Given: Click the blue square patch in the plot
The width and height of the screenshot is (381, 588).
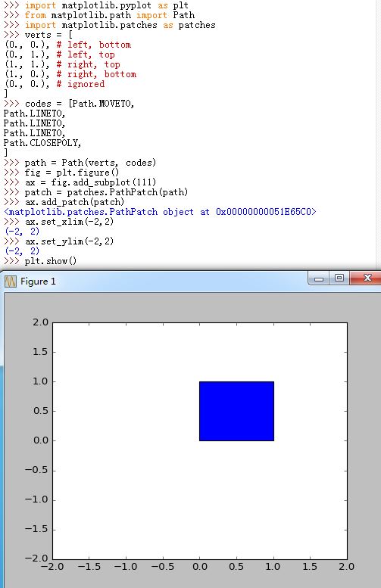Looking at the screenshot, I should click(236, 411).
